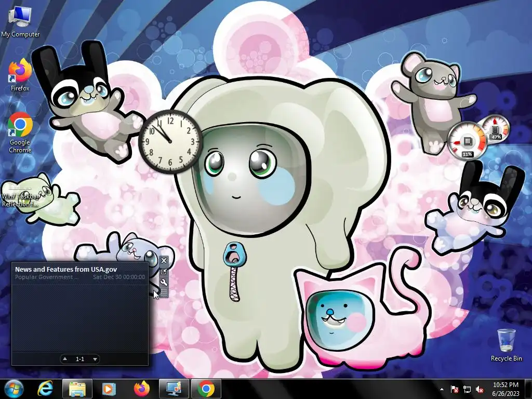Image resolution: width=532 pixels, height=399 pixels.
Task: Open News and Features from USA.gov headline
Action: [x=66, y=270]
